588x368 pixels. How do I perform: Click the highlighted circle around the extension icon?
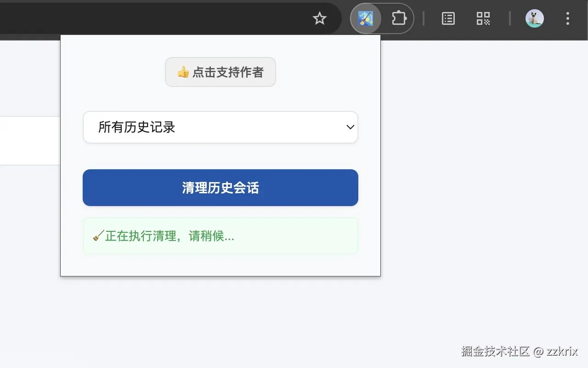pos(366,18)
